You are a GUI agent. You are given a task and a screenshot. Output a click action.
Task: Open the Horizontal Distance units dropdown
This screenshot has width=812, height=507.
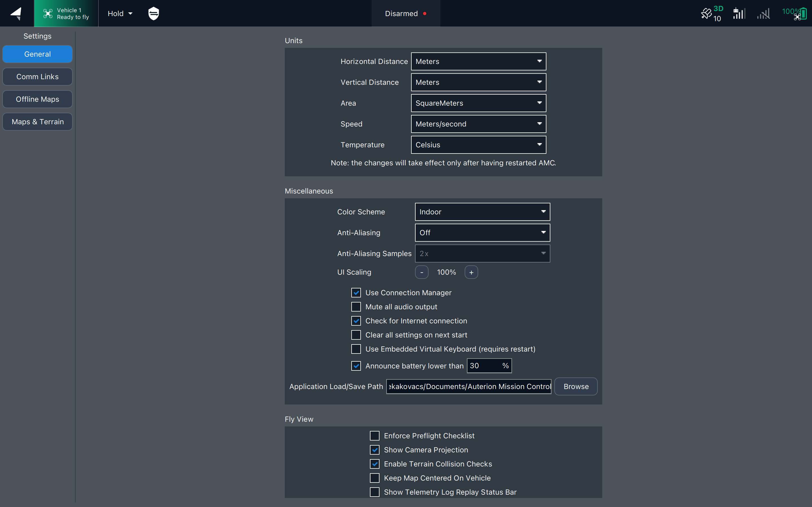point(478,61)
